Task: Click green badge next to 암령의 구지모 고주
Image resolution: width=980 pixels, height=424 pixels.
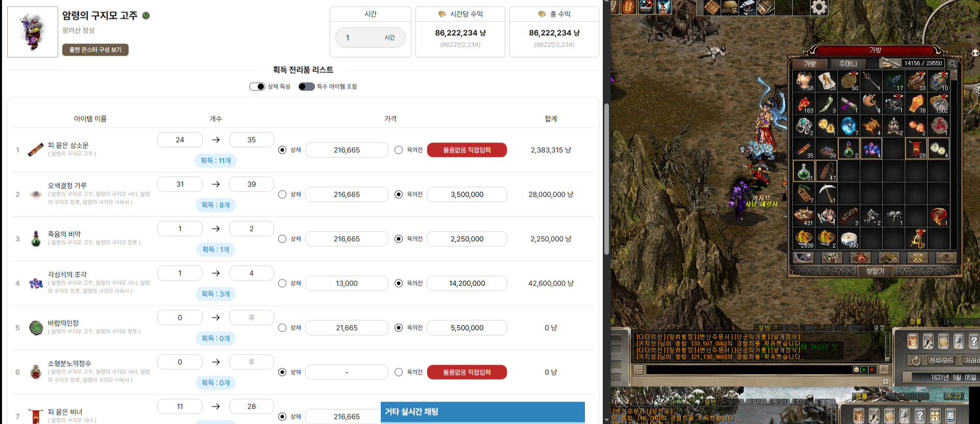Action: pos(146,15)
